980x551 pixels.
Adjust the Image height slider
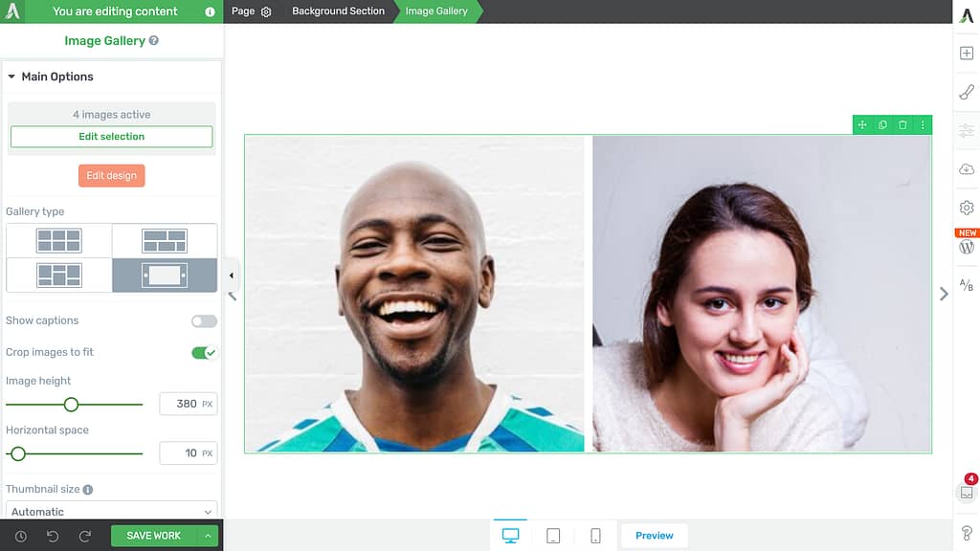pyautogui.click(x=71, y=405)
